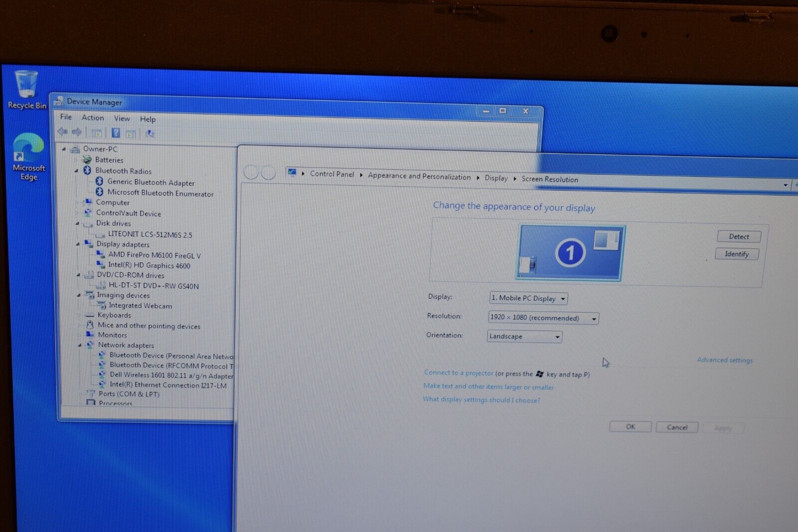The height and width of the screenshot is (532, 798).
Task: Collapse the Bluetooth Radios tree node
Action: point(76,171)
